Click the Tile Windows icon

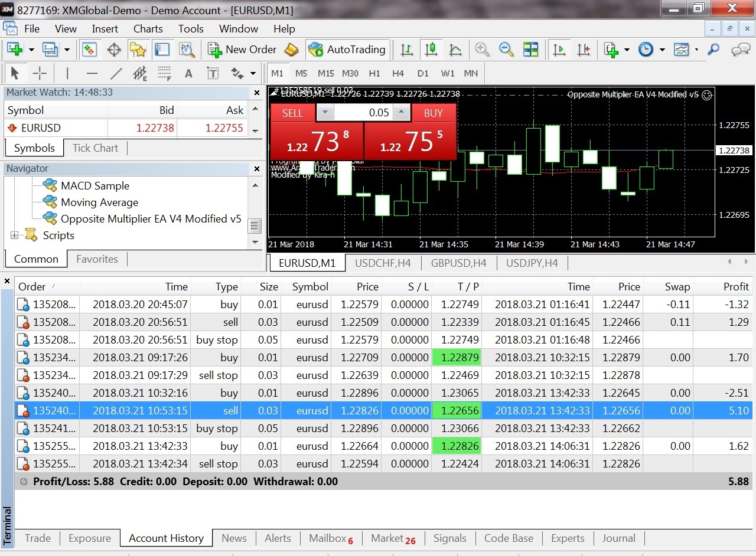pyautogui.click(x=530, y=50)
